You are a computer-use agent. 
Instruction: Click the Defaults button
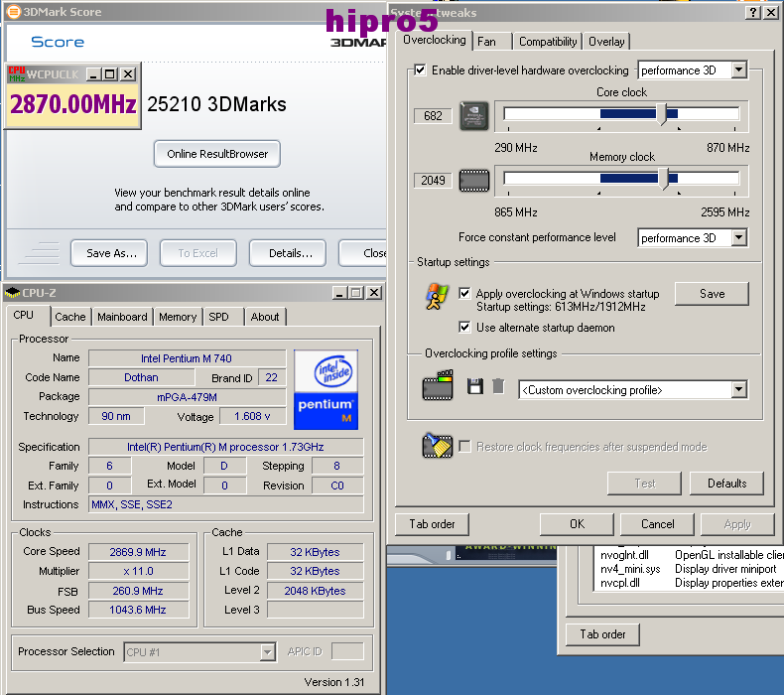726,484
